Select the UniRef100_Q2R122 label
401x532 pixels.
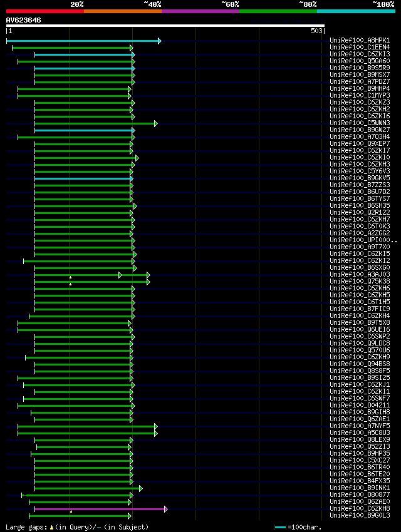(x=360, y=212)
